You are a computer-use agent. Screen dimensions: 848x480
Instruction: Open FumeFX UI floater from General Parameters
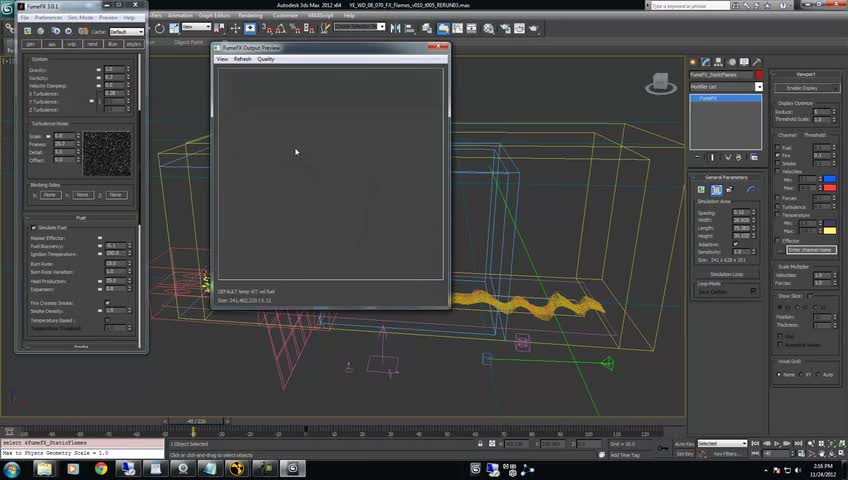pyautogui.click(x=701, y=190)
